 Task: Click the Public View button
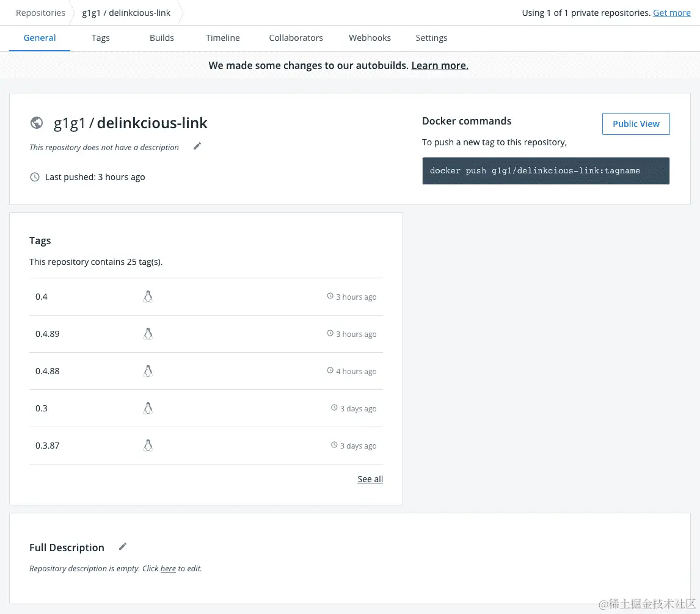point(636,124)
